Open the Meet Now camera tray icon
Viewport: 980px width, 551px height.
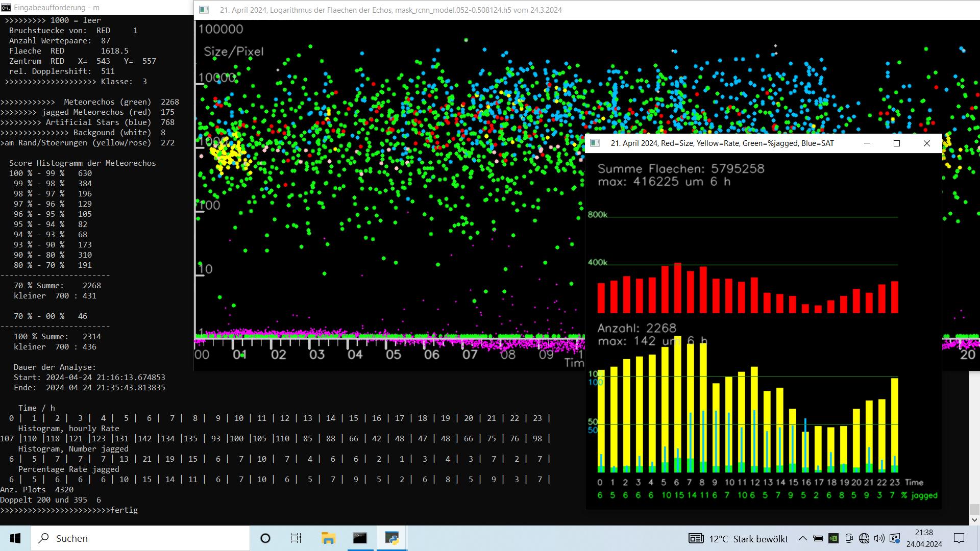click(x=849, y=538)
